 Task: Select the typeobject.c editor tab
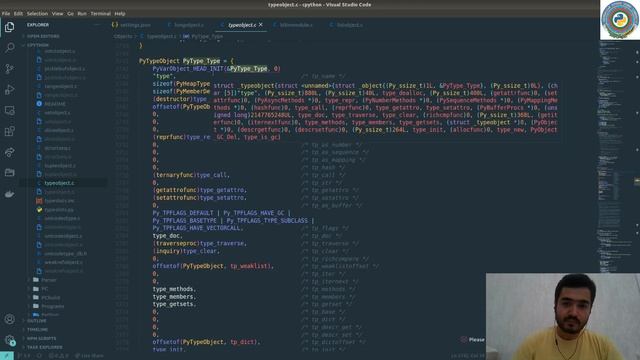pyautogui.click(x=242, y=25)
